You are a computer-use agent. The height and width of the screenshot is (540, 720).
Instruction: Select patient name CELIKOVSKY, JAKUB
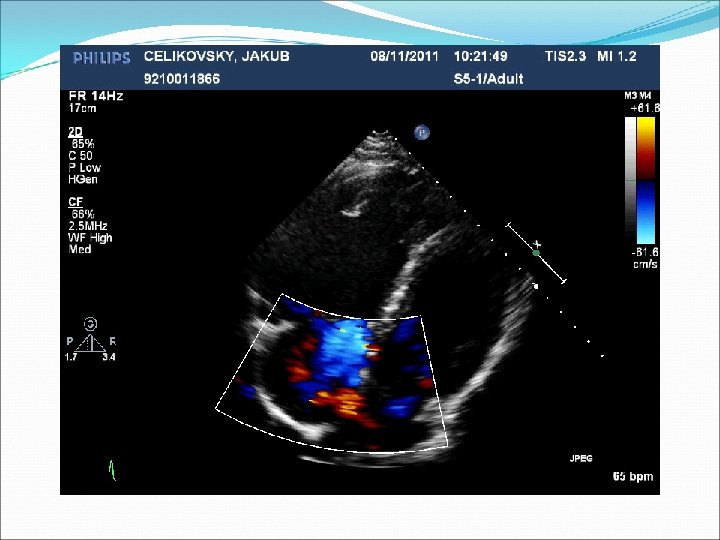217,56
